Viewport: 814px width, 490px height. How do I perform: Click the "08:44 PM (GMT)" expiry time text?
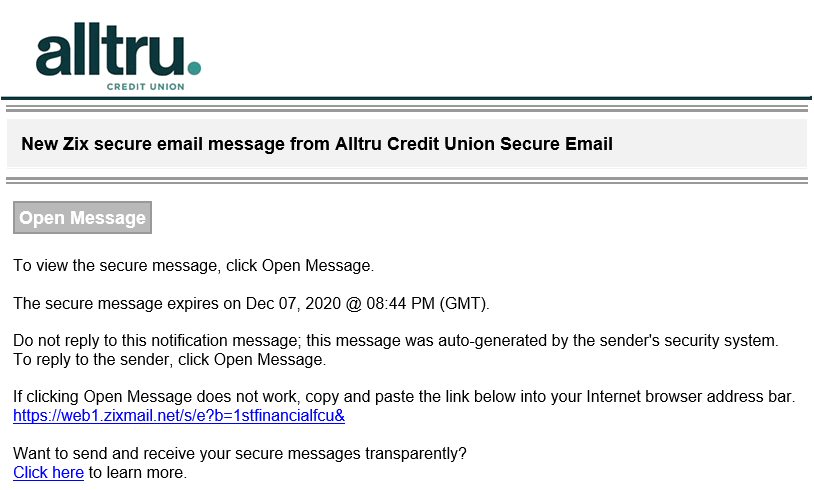[428, 303]
